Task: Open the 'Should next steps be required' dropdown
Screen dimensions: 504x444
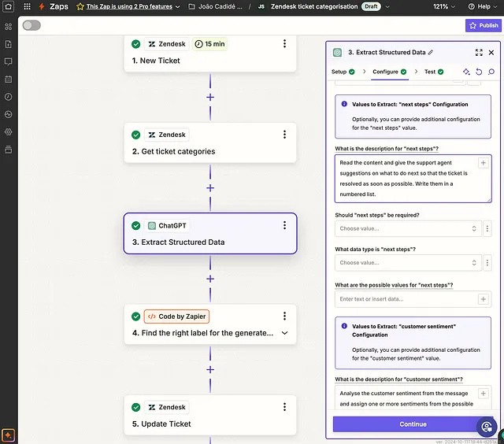Action: pyautogui.click(x=408, y=228)
